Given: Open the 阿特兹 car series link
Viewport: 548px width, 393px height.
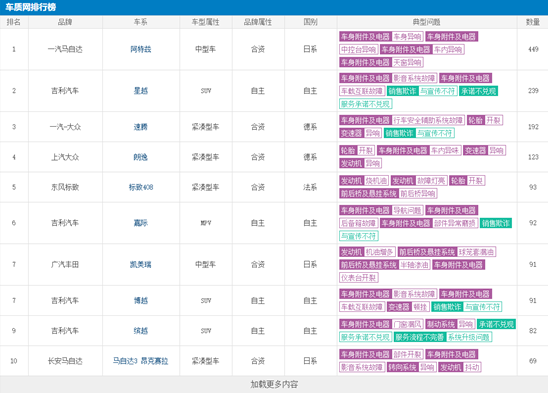Looking at the screenshot, I should pos(141,49).
